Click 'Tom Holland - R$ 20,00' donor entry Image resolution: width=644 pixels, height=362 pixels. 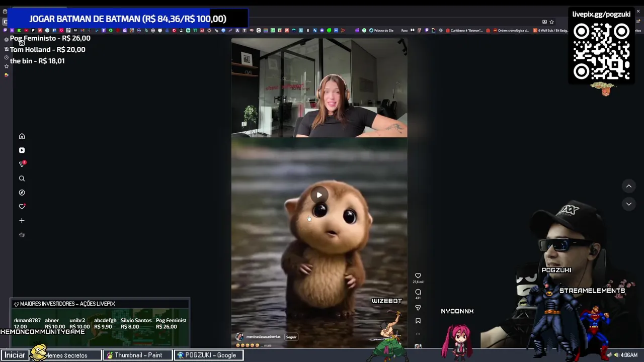(x=48, y=49)
